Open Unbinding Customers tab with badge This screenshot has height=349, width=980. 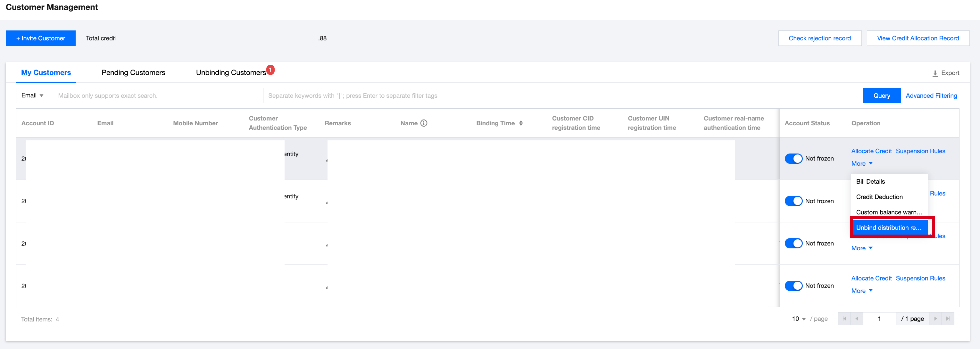(x=231, y=73)
